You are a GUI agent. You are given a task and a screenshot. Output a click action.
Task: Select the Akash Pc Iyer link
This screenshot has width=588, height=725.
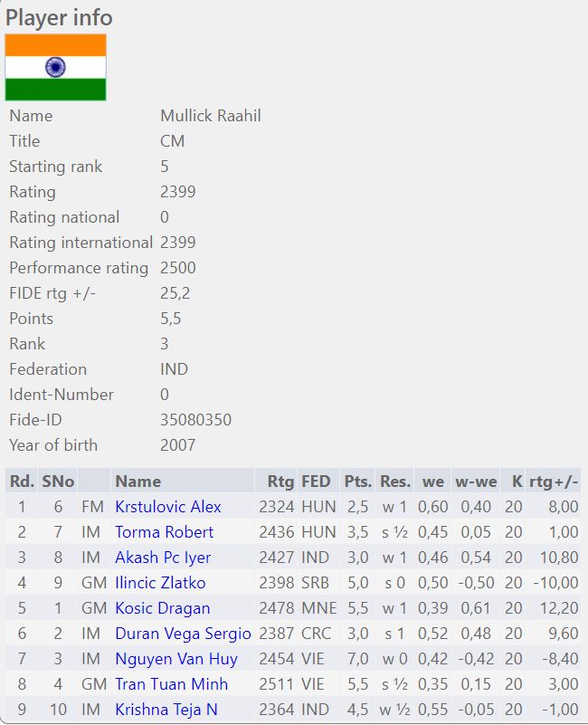click(x=163, y=558)
